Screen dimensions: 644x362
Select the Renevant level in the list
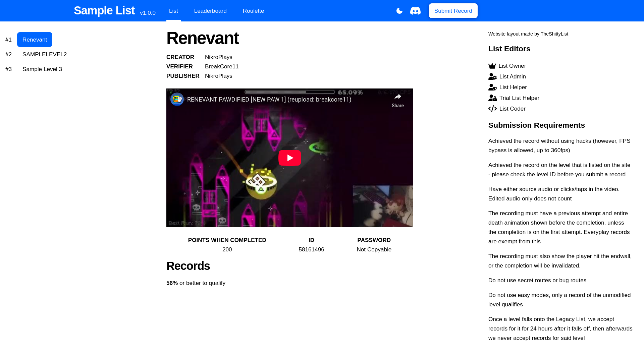[35, 40]
